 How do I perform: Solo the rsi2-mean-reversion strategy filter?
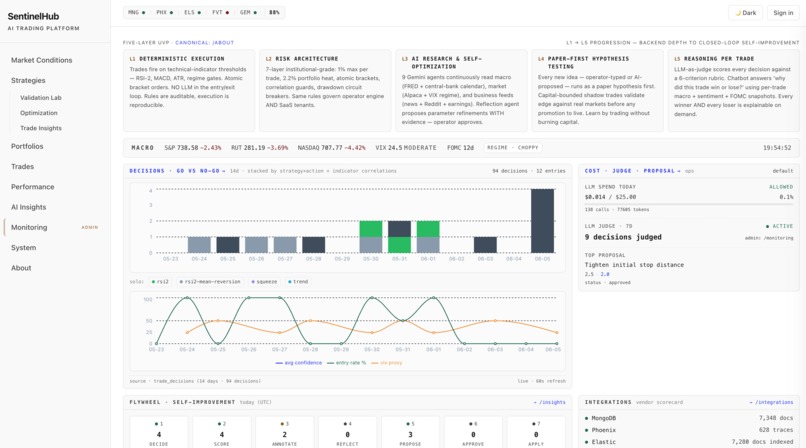point(210,282)
